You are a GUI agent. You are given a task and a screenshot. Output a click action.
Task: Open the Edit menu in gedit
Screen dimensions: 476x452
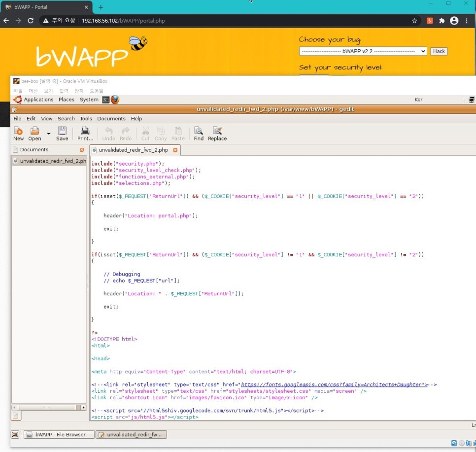31,118
